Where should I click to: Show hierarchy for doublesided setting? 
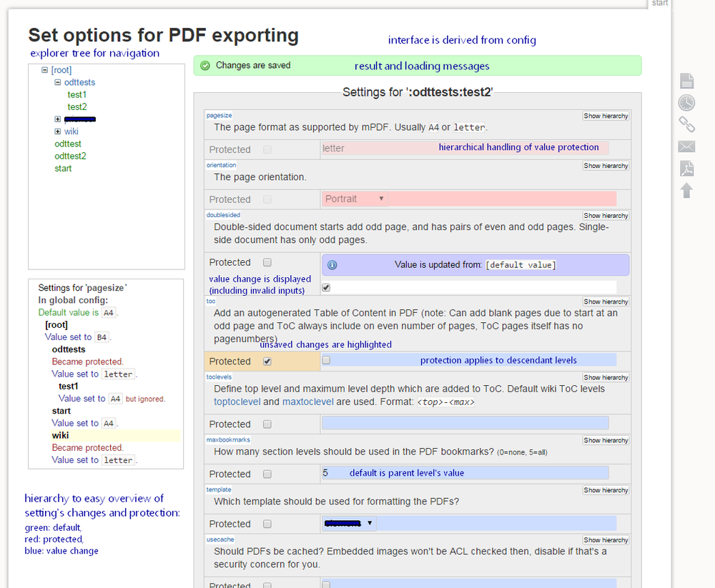[606, 215]
